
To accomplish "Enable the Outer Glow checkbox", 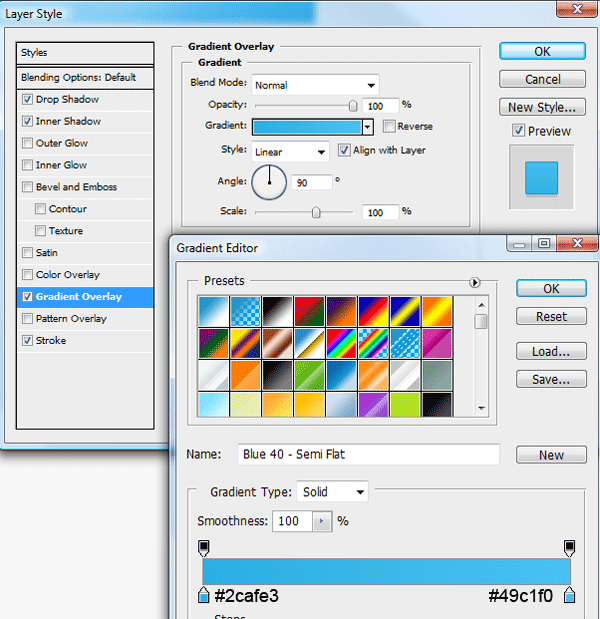I will (x=27, y=143).
